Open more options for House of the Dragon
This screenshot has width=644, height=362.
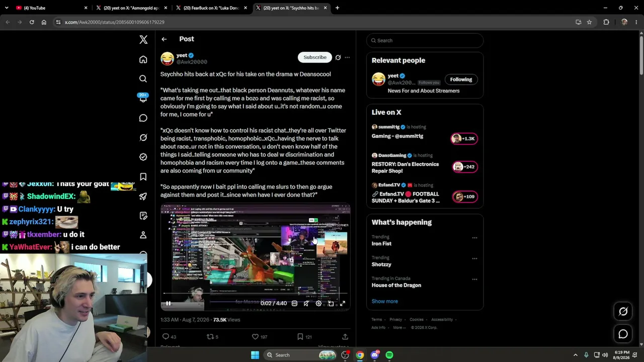point(474,279)
